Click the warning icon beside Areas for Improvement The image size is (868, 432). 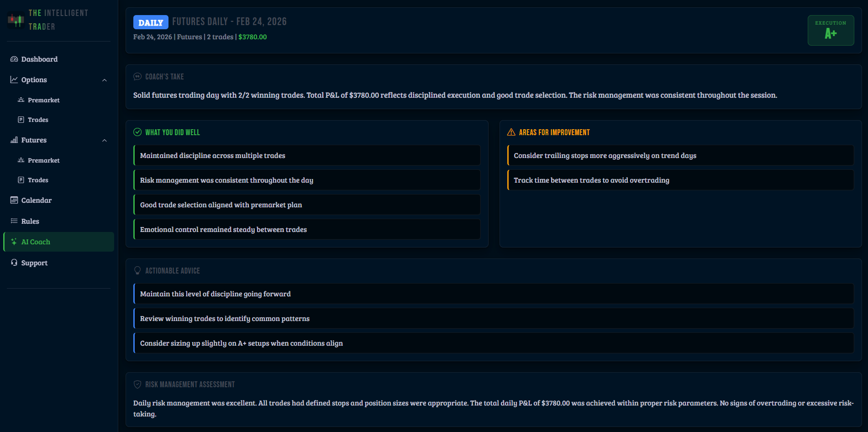(x=511, y=132)
